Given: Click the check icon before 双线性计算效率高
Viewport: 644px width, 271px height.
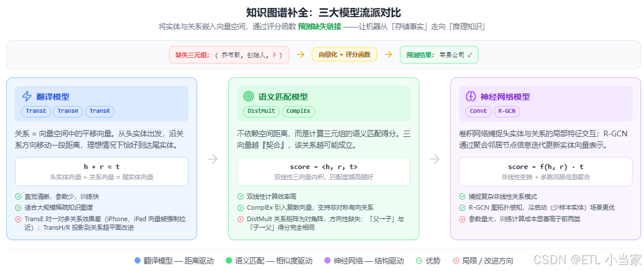Looking at the screenshot, I should point(240,197).
